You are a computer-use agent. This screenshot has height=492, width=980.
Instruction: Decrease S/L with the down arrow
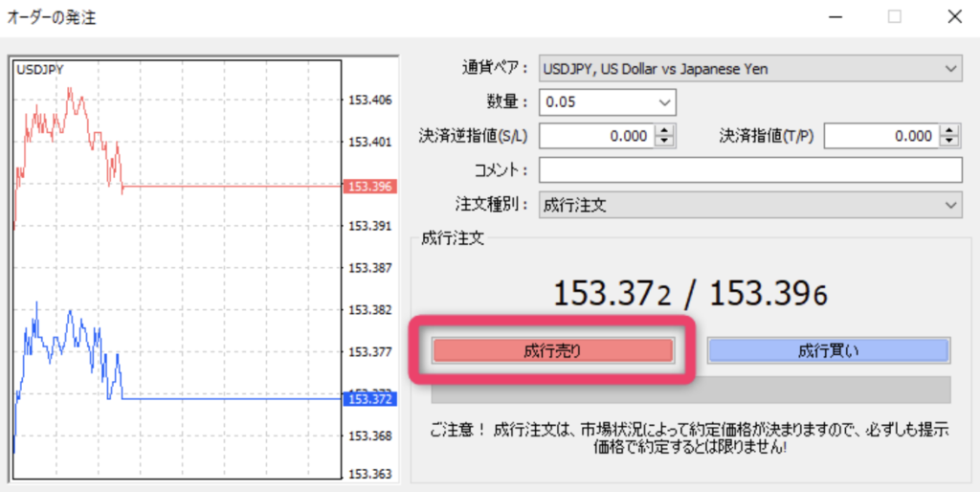[x=665, y=142]
